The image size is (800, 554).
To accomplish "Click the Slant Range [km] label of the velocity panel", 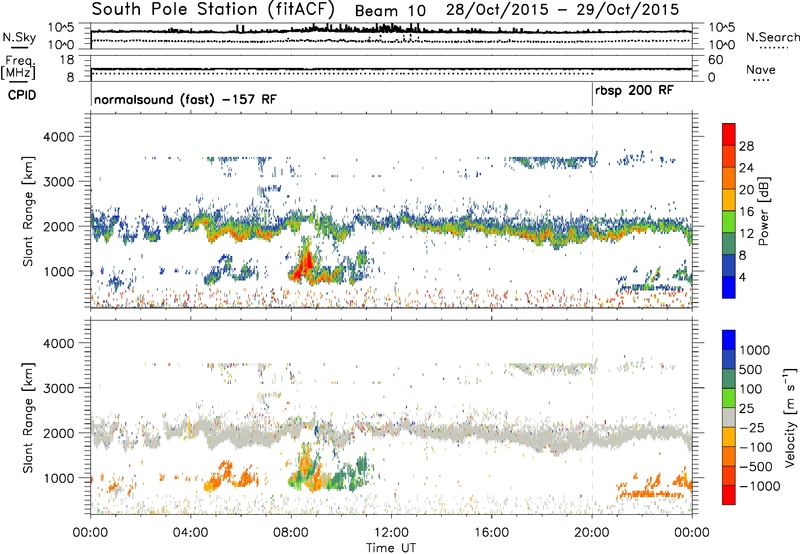I will [x=28, y=417].
